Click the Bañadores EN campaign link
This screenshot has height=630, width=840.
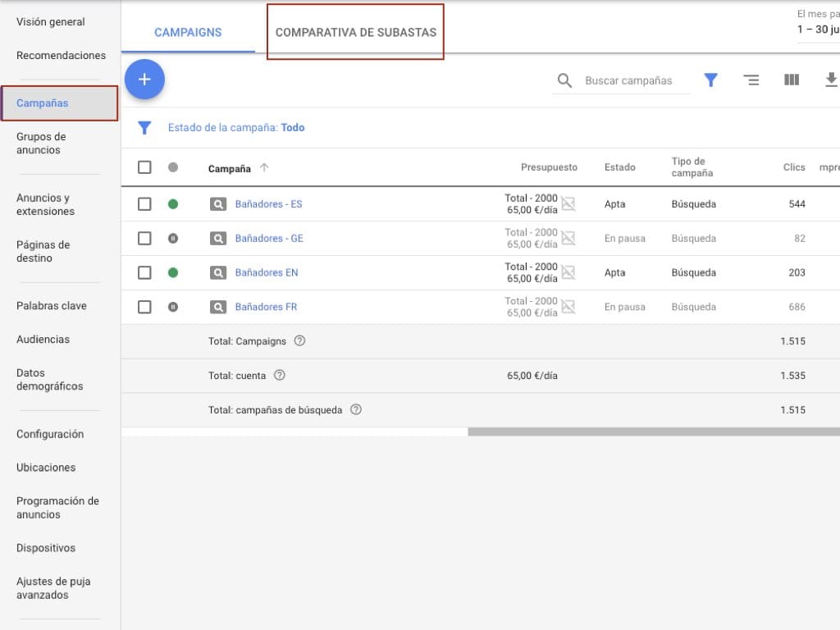266,272
